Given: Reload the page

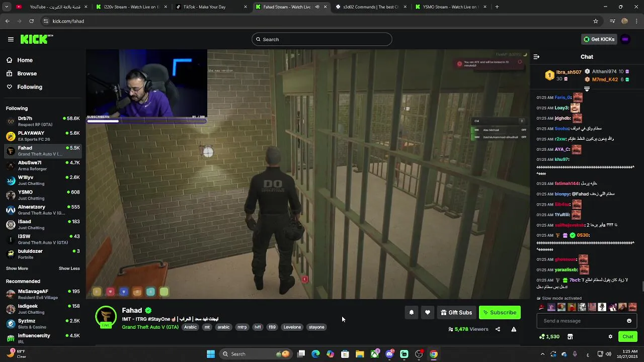Looking at the screenshot, I should [31, 21].
